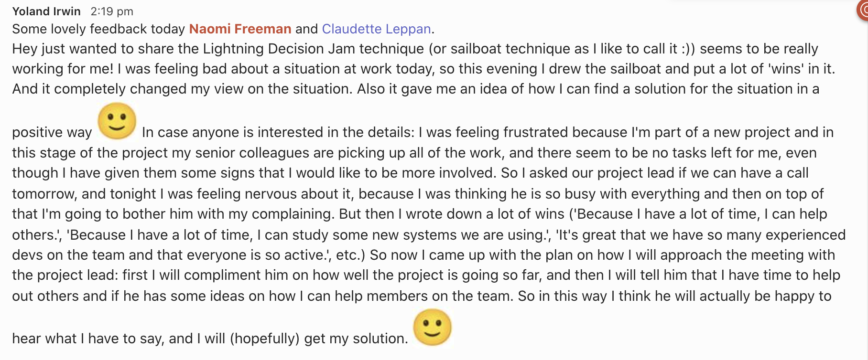The image size is (868, 360).
Task: Open the Claudette Leppan mention
Action: (x=377, y=29)
